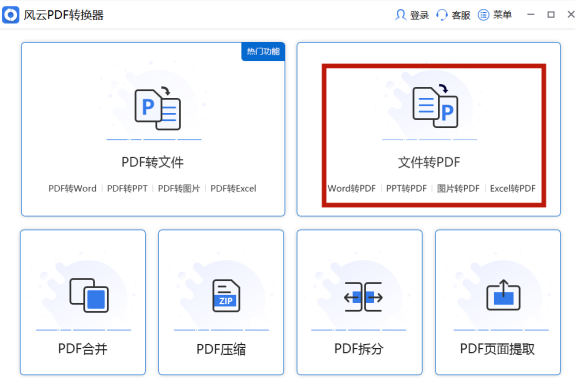Choose PDF转Word option
Image resolution: width=575 pixels, height=389 pixels.
(x=73, y=188)
